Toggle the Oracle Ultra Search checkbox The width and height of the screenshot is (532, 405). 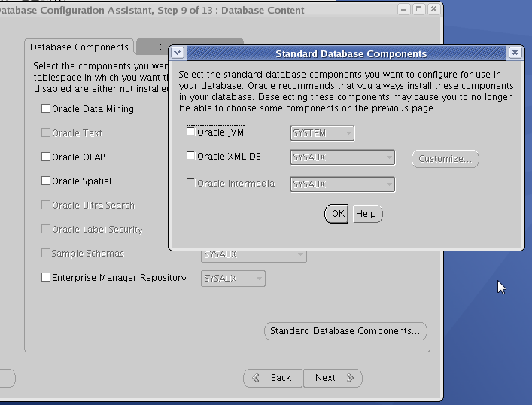click(x=46, y=205)
